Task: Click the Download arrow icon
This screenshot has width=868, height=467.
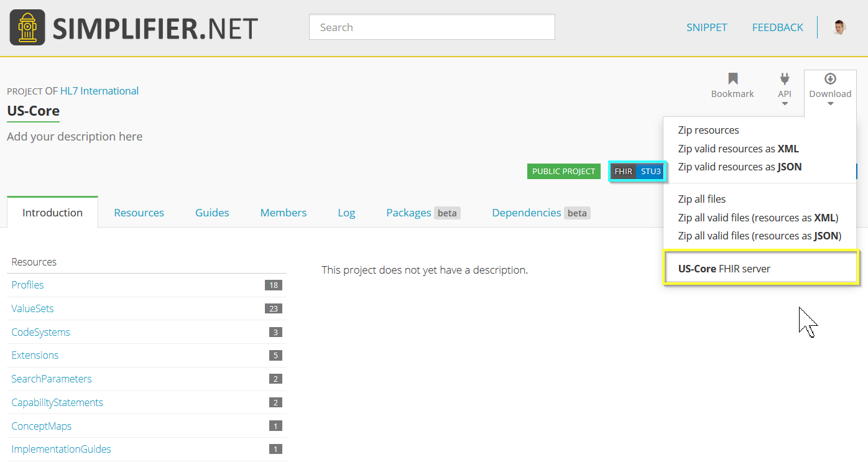Action: coord(830,79)
